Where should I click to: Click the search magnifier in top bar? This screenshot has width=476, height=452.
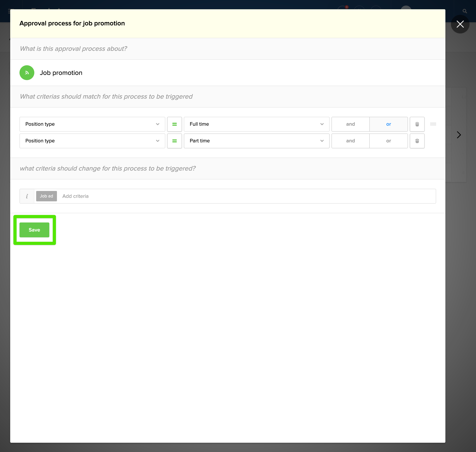click(x=465, y=11)
